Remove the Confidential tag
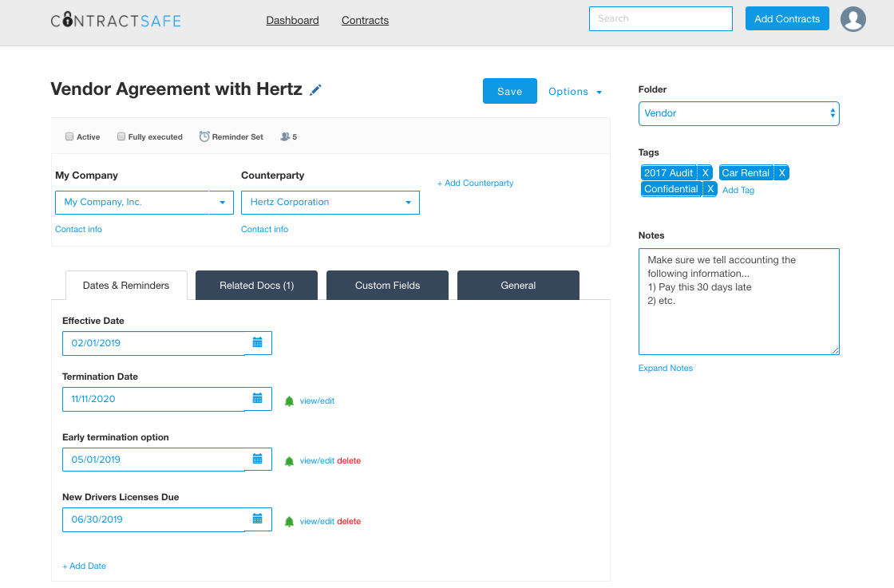Screen dimensions: 894x588 click(x=710, y=189)
